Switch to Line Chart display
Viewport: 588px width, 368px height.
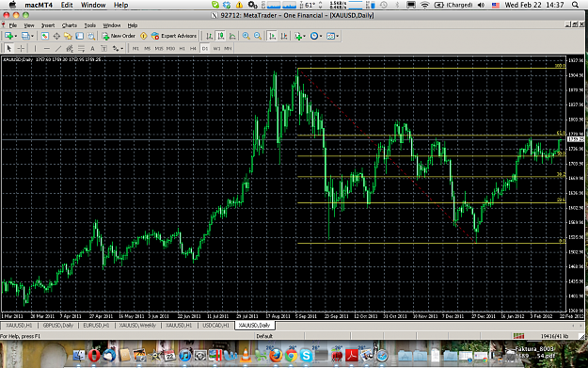click(232, 36)
